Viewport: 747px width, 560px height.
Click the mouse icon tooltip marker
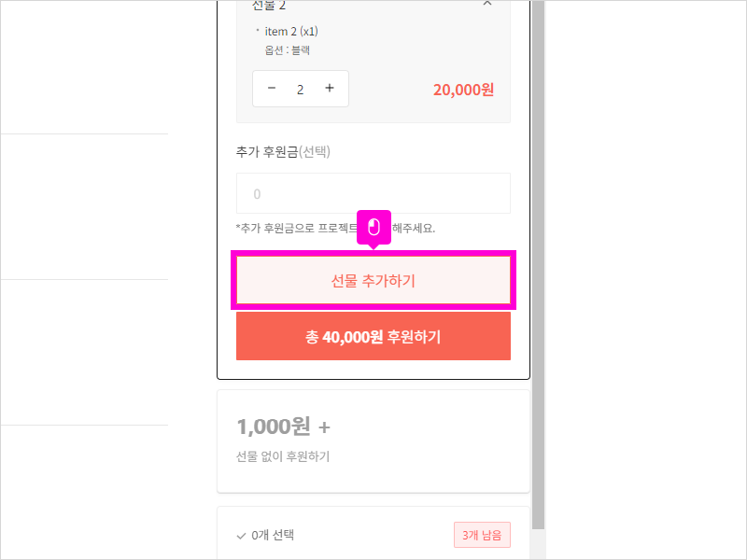pyautogui.click(x=373, y=227)
